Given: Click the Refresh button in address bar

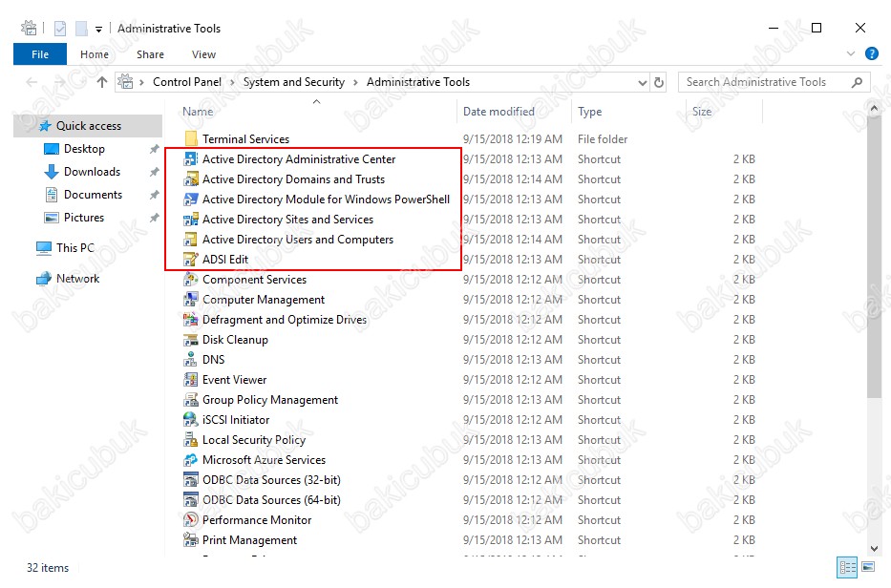Looking at the screenshot, I should pyautogui.click(x=659, y=83).
